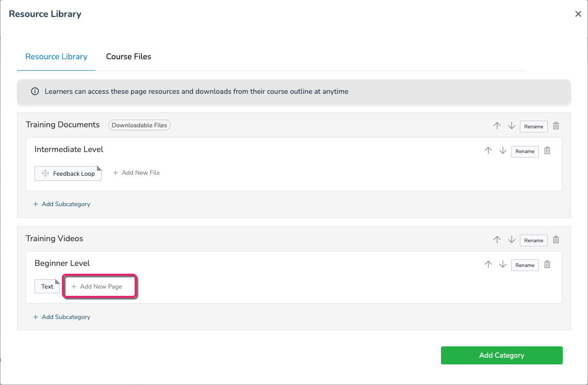Delete the Training Videos category
This screenshot has height=385, width=588.
pos(556,240)
